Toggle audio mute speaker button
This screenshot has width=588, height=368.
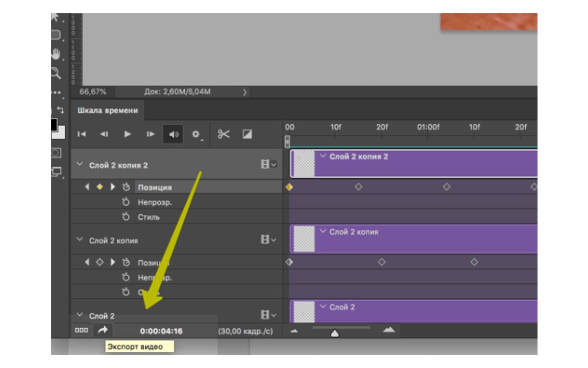[x=173, y=134]
